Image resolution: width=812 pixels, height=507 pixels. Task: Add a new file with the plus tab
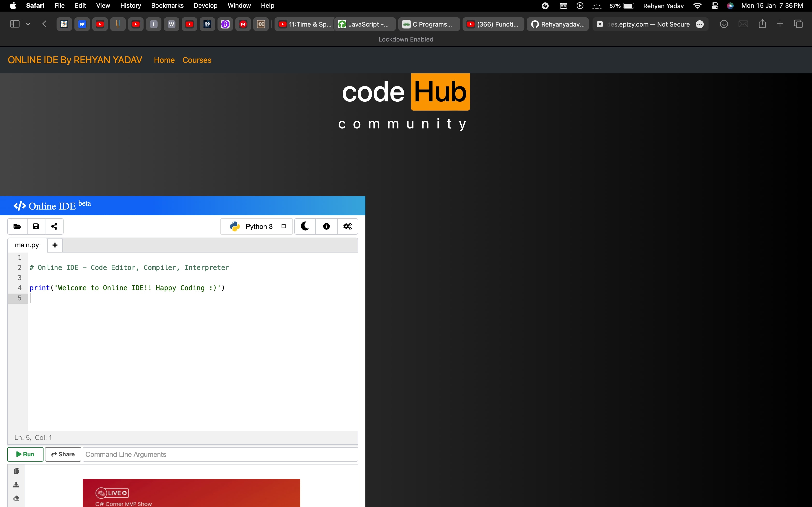click(x=55, y=245)
